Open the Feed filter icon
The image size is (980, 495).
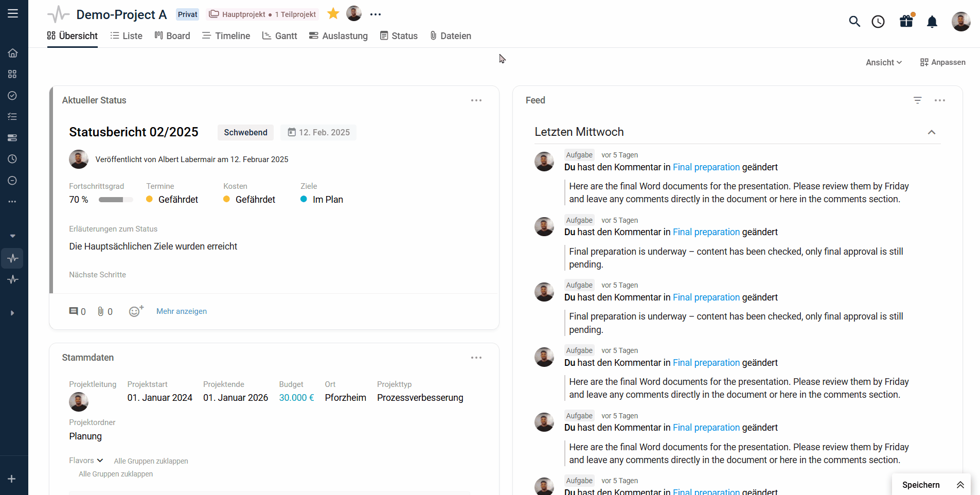tap(917, 100)
